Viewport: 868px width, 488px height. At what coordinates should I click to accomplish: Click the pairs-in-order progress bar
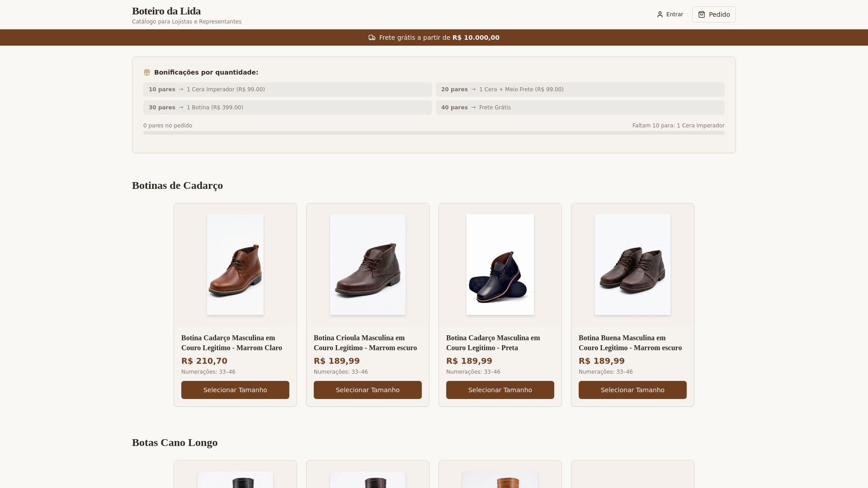pyautogui.click(x=434, y=133)
